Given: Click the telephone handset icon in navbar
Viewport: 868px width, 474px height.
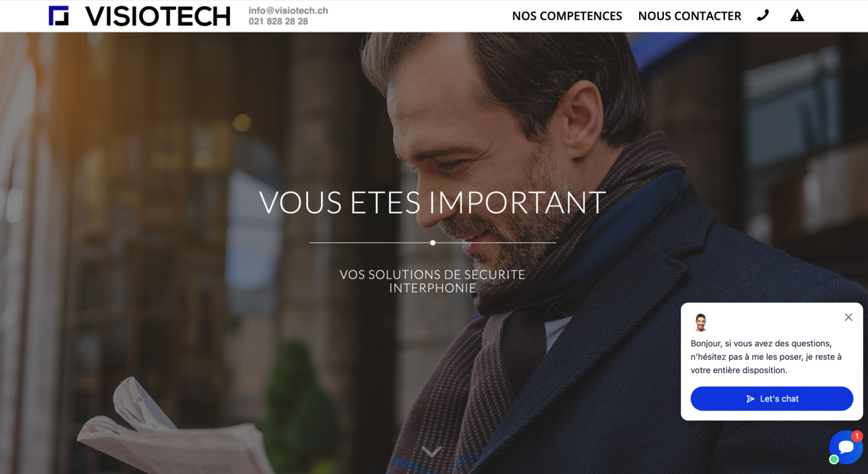Looking at the screenshot, I should click(763, 16).
